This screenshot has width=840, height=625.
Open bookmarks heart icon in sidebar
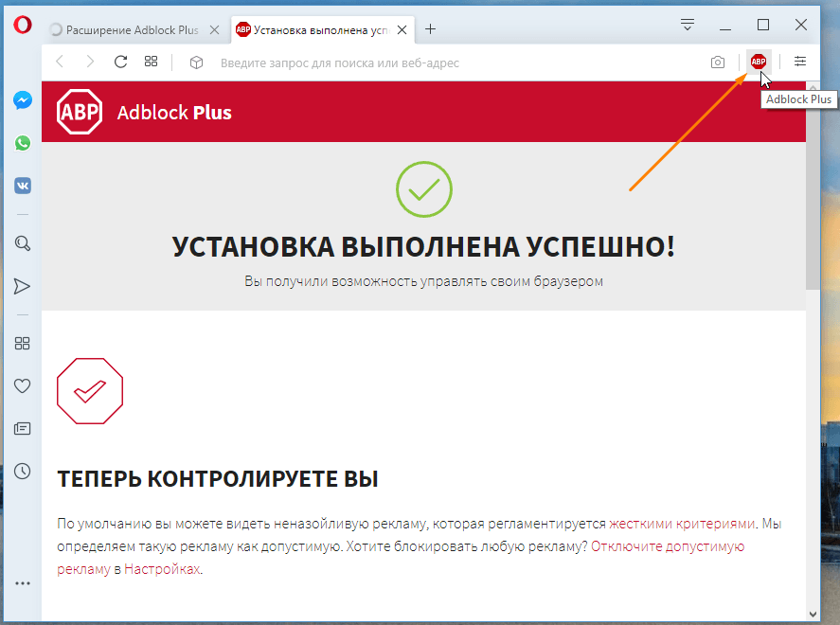(23, 385)
